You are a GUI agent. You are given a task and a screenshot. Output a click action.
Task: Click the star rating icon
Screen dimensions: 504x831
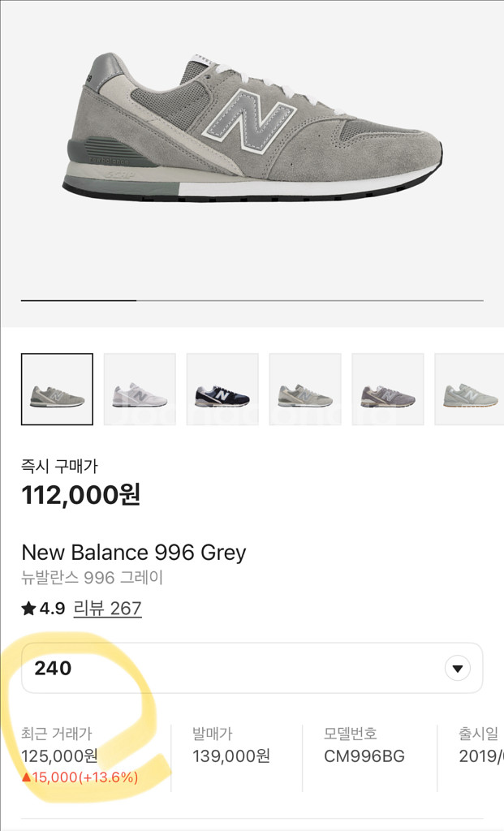28,609
